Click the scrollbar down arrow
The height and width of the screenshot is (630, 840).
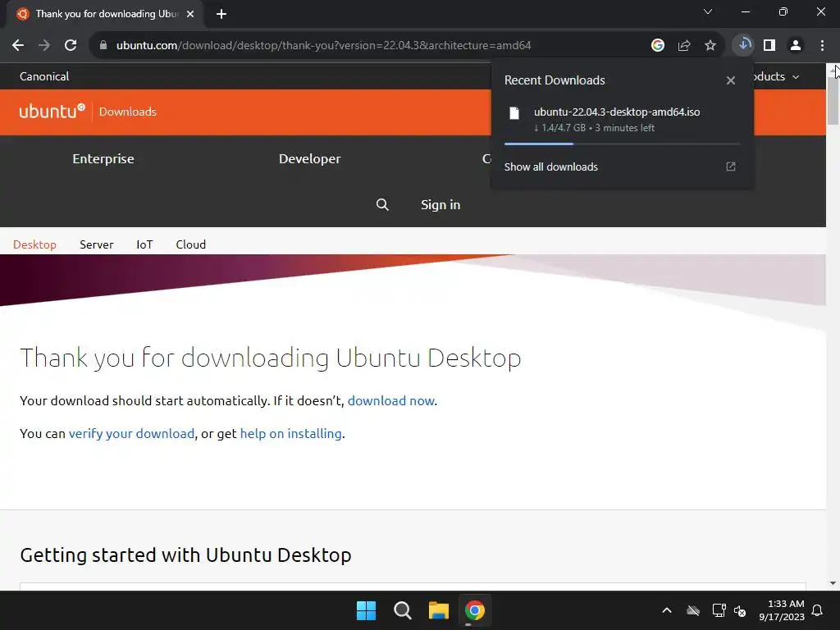(x=833, y=583)
